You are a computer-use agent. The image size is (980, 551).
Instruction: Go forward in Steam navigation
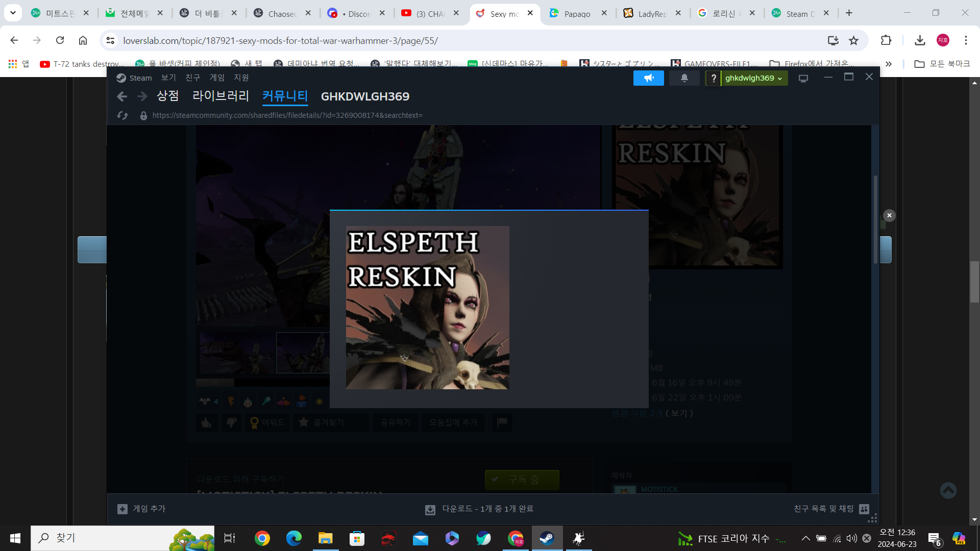point(142,96)
